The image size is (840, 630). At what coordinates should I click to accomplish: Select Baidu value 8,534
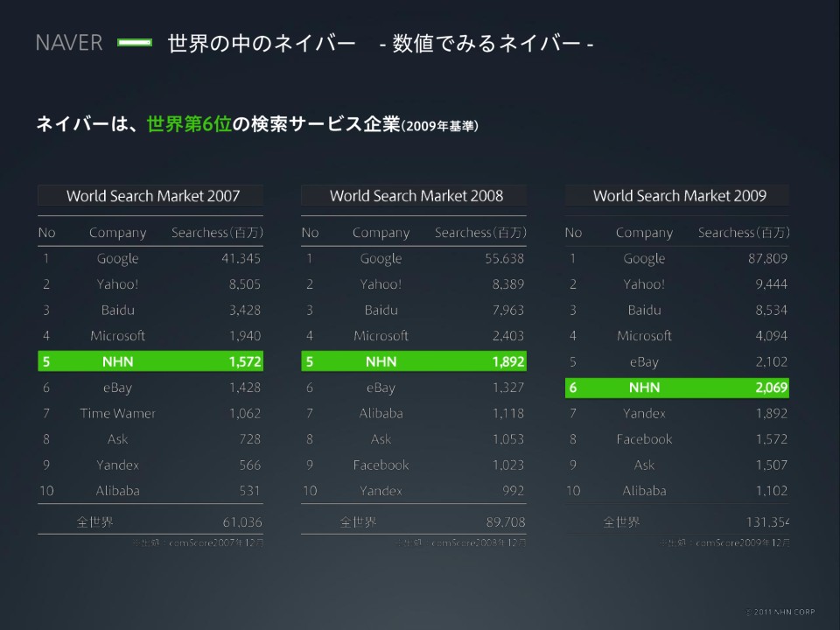pyautogui.click(x=772, y=310)
